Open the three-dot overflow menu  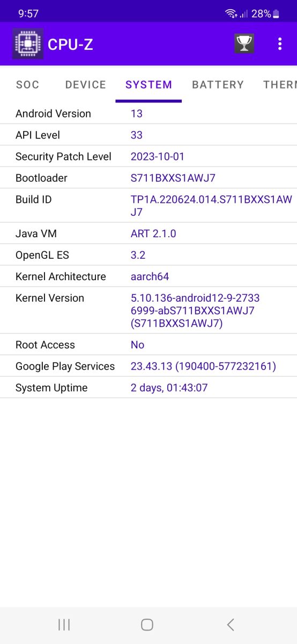279,44
